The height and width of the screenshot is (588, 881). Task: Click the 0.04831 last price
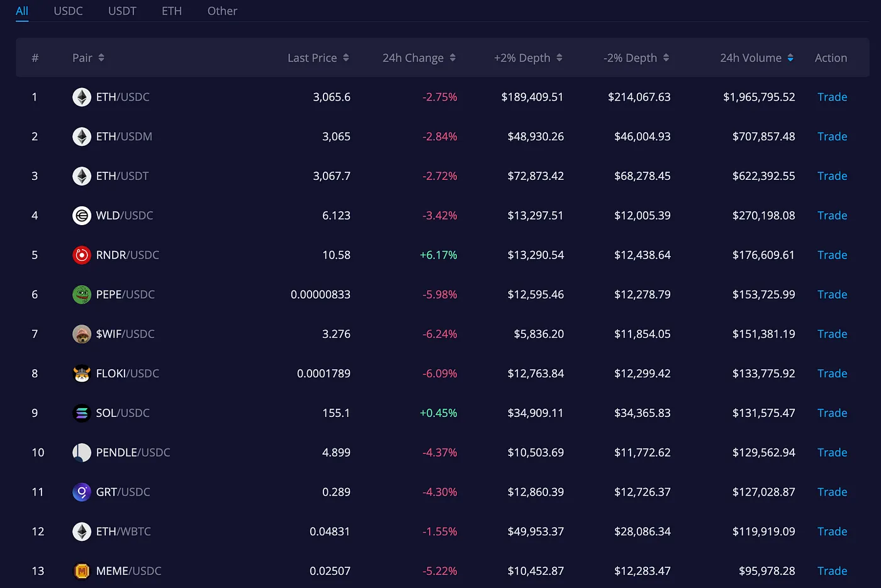[330, 531]
